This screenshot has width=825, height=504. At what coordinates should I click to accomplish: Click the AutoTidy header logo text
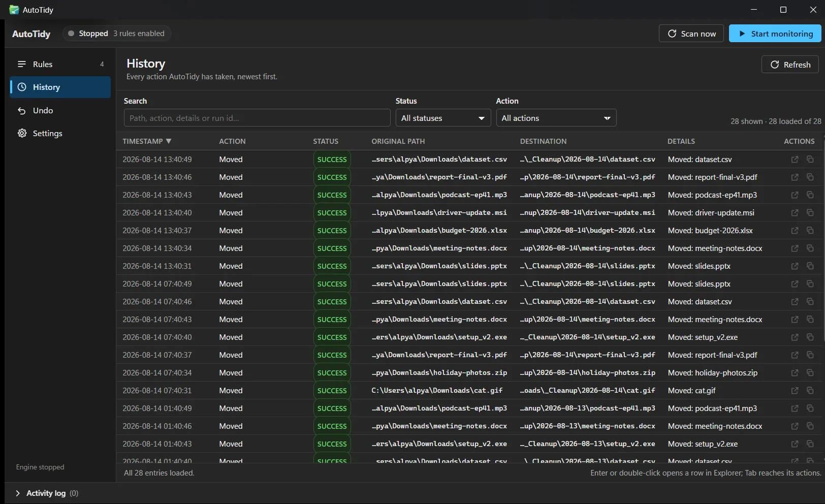[31, 34]
